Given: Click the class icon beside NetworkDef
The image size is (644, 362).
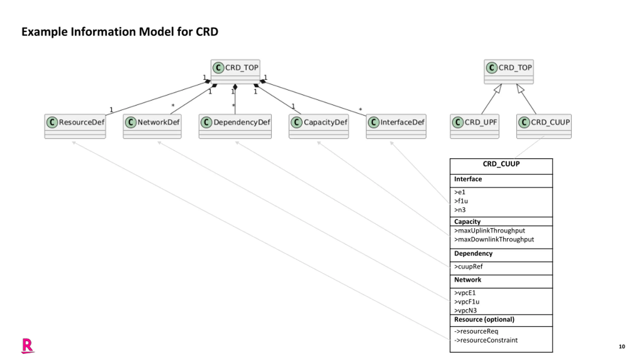Looking at the screenshot, I should coord(131,122).
